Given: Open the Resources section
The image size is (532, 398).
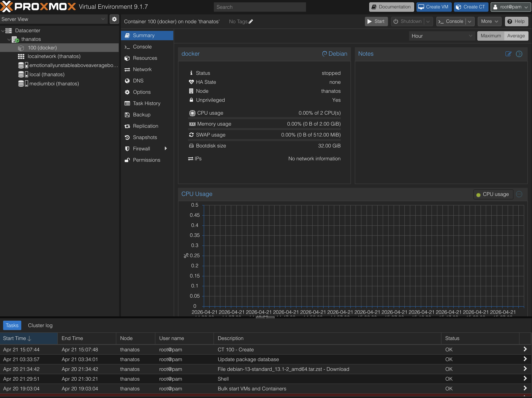Looking at the screenshot, I should 147,58.
